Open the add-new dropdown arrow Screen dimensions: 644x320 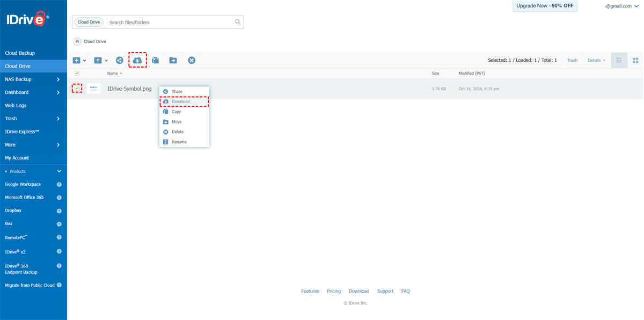pos(85,61)
